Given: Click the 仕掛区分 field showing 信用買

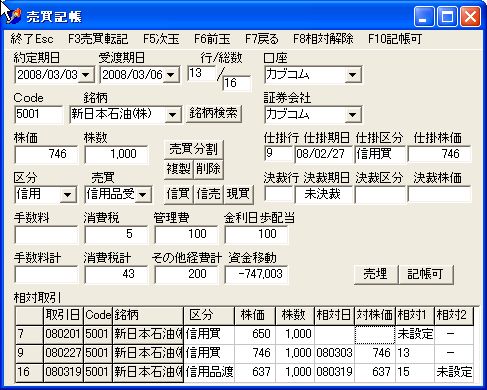Looking at the screenshot, I should point(380,154).
